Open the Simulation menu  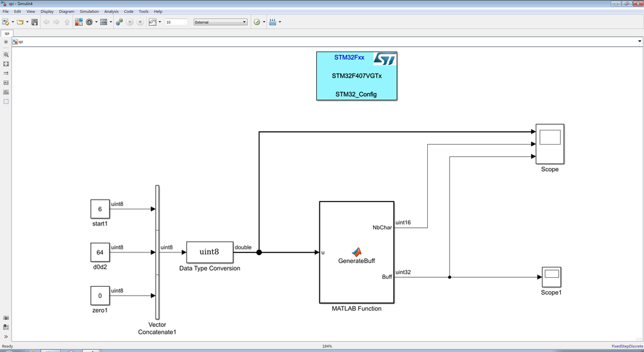coord(89,12)
